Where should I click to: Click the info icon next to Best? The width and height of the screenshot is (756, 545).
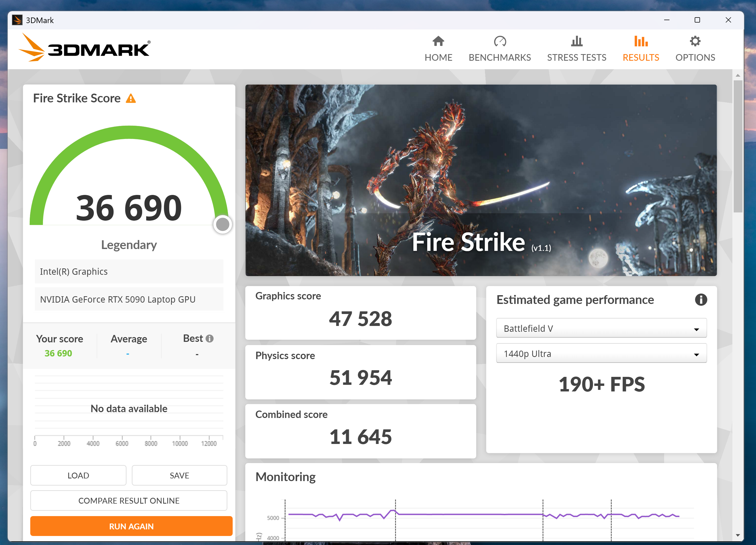click(209, 338)
